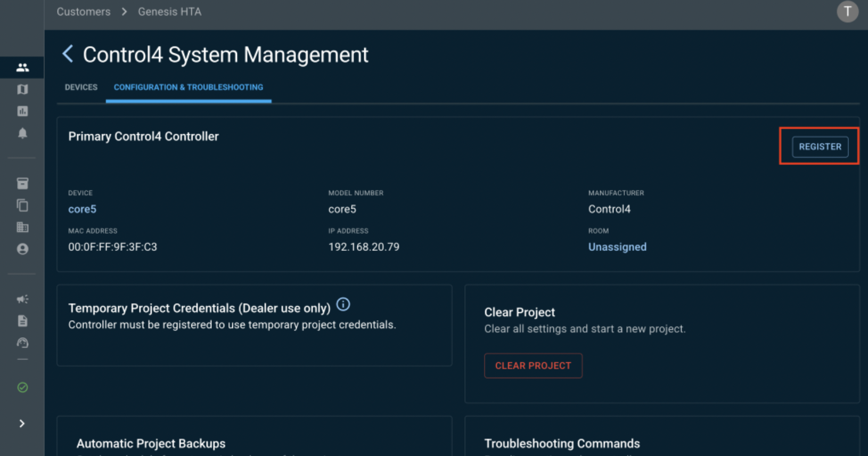Select the model number value core5
Screen dimensions: 868x456
point(342,209)
